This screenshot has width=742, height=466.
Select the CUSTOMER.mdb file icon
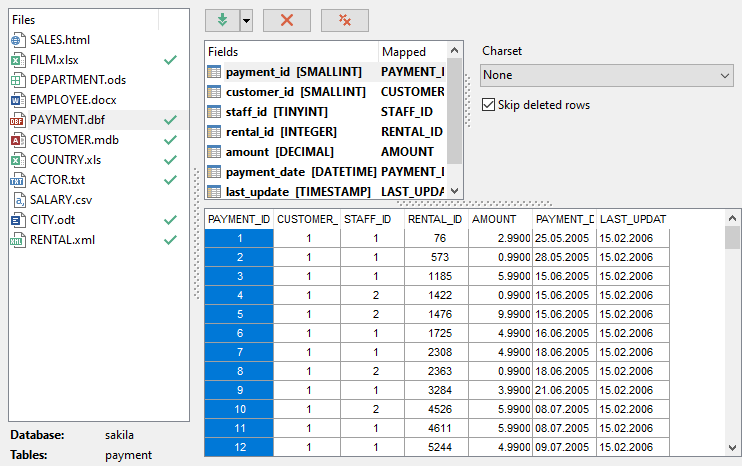pos(17,140)
